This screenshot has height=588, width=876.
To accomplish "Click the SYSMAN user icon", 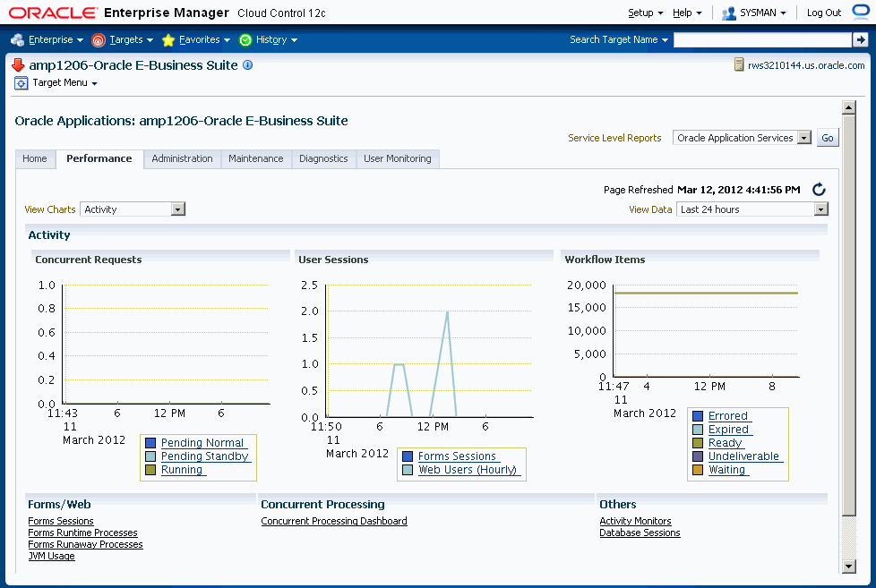I will click(728, 13).
